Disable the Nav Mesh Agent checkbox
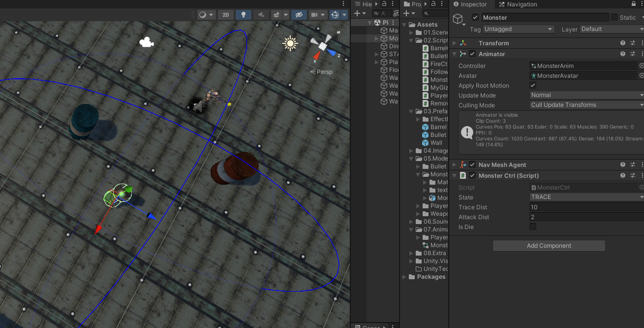The image size is (644, 328). pyautogui.click(x=472, y=165)
